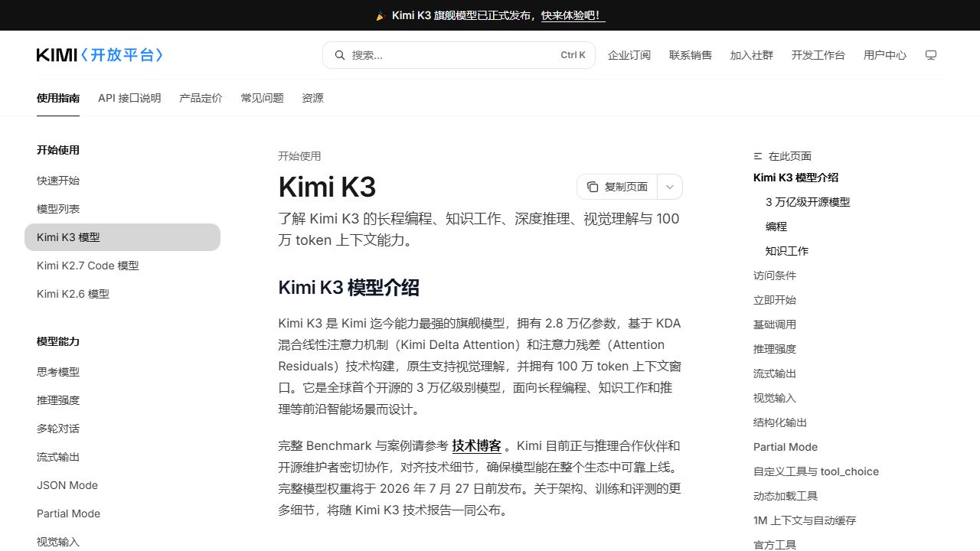The width and height of the screenshot is (980, 551).
Task: Click the 快来体验吧 banner link
Action: [x=573, y=15]
